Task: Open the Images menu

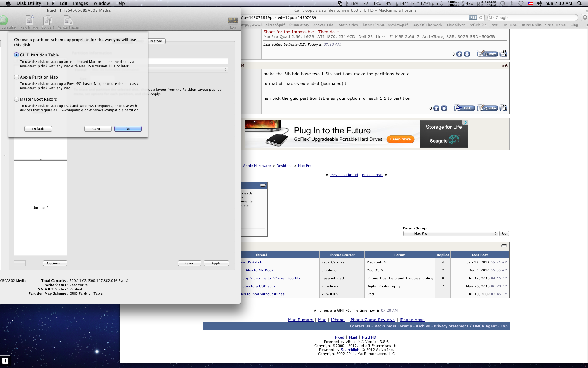Action: click(80, 3)
